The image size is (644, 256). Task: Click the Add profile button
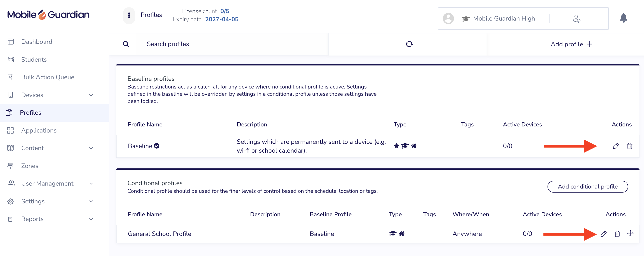coord(571,44)
